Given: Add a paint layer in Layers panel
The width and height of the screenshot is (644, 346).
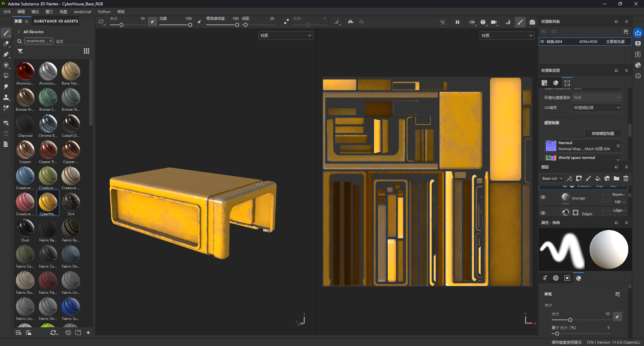Looking at the screenshot, I should pyautogui.click(x=588, y=178).
